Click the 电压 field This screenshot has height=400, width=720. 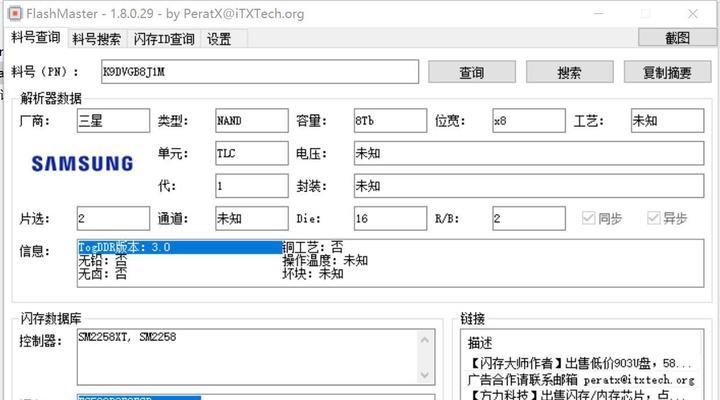pos(529,153)
